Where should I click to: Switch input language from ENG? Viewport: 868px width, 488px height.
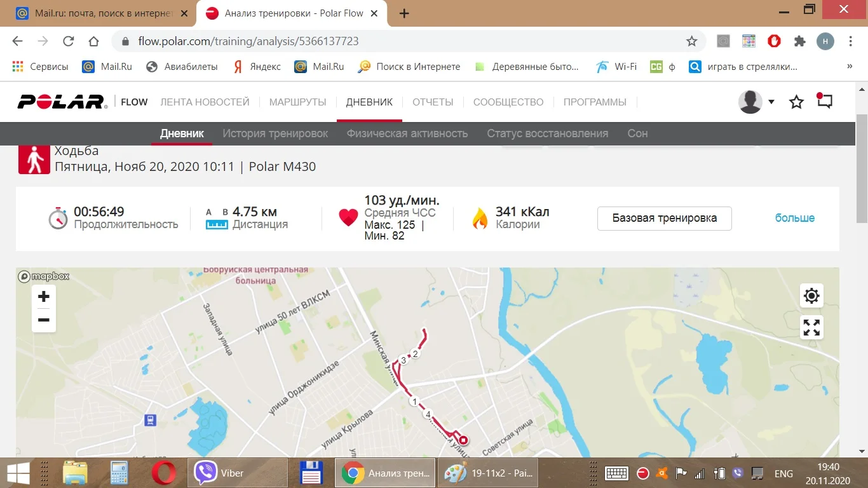pos(783,473)
